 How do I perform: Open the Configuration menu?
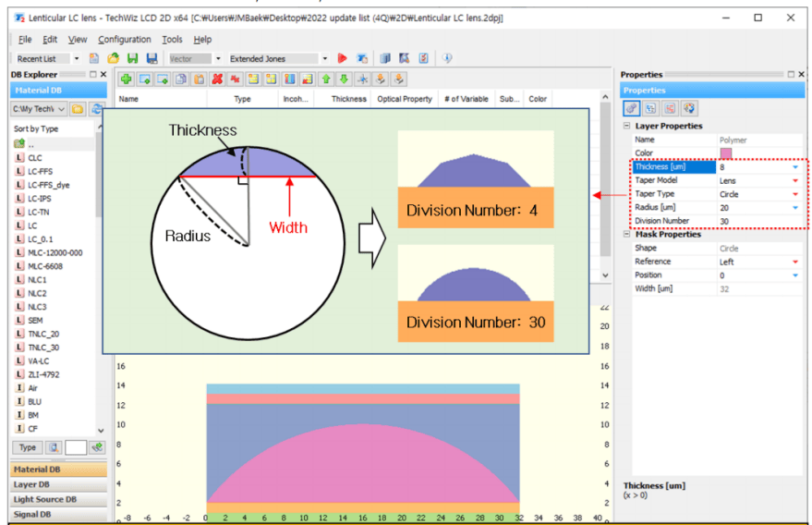pyautogui.click(x=125, y=40)
